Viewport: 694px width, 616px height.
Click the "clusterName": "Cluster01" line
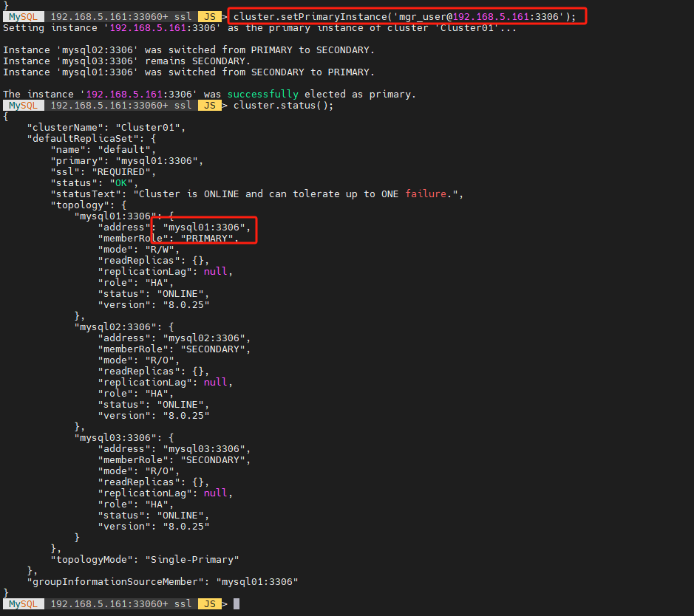point(106,128)
